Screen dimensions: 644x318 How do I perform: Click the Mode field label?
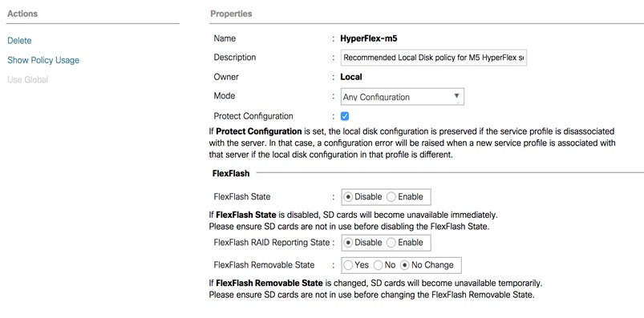(225, 95)
